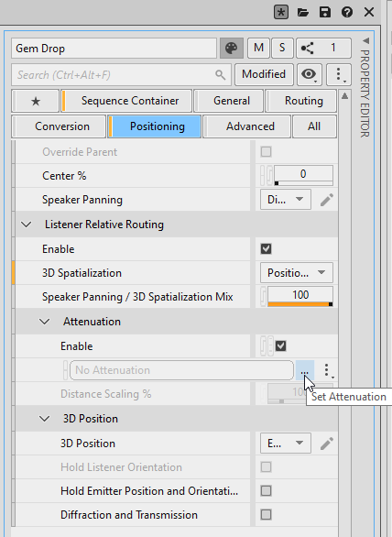392x537 pixels.
Task: Click the references share icon button
Action: click(x=323, y=48)
